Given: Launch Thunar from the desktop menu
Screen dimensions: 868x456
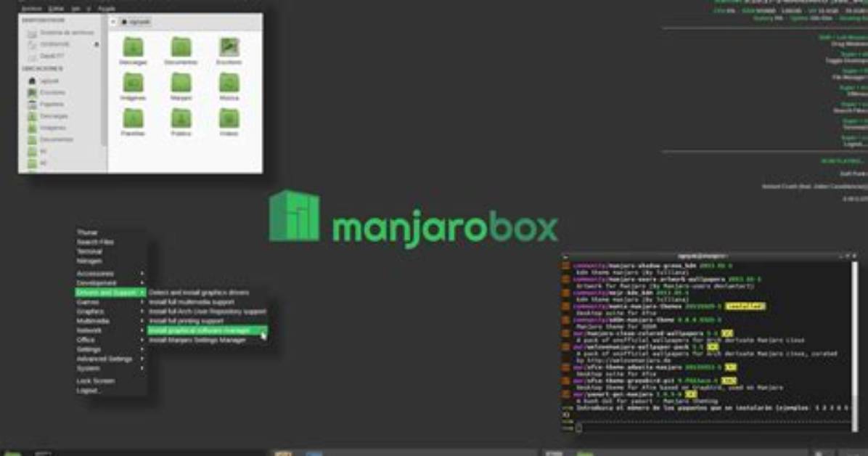Looking at the screenshot, I should click(87, 232).
